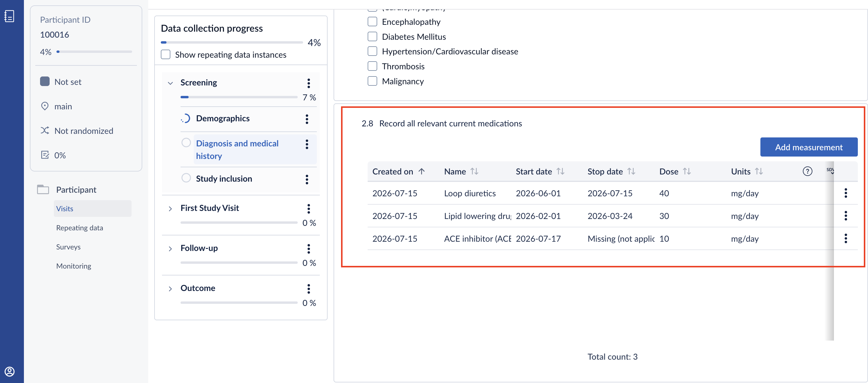Click Diagnosis and medical history status circle

click(x=186, y=143)
